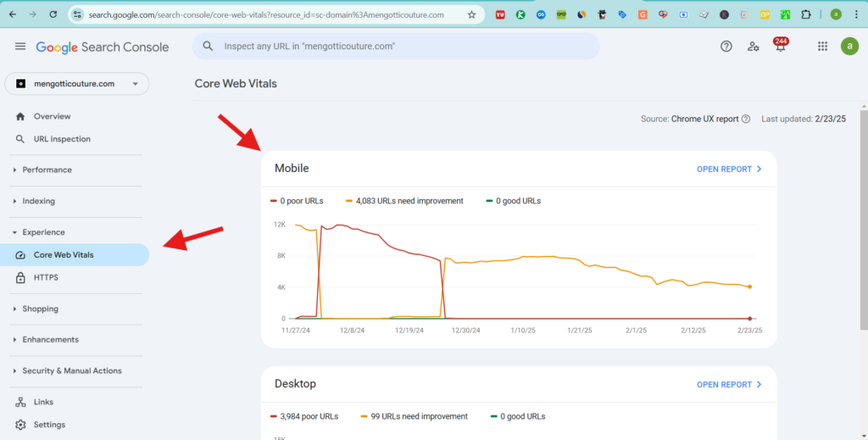
Task: Expand the Shopping section
Action: point(40,309)
